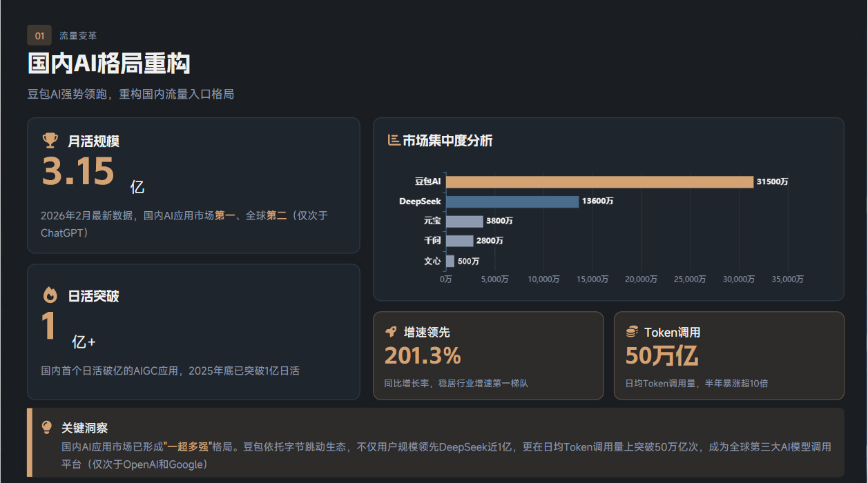Select the 豆包AI orange bar in chart
The height and width of the screenshot is (483, 868).
point(599,181)
